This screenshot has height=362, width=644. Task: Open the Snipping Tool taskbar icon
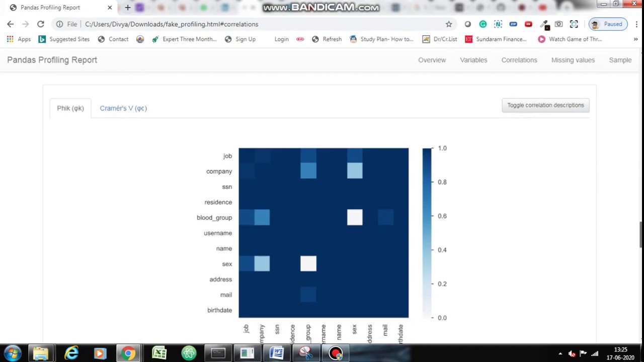pyautogui.click(x=305, y=353)
